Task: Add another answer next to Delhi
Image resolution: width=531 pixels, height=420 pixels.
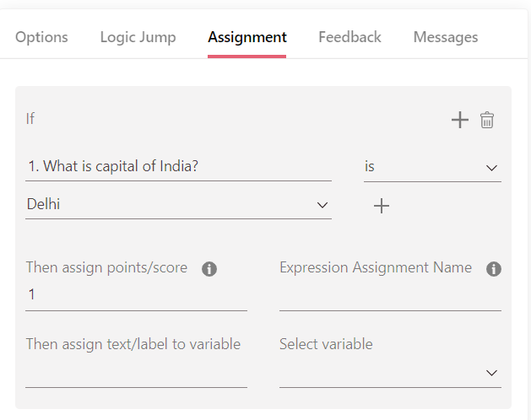Action: (382, 206)
